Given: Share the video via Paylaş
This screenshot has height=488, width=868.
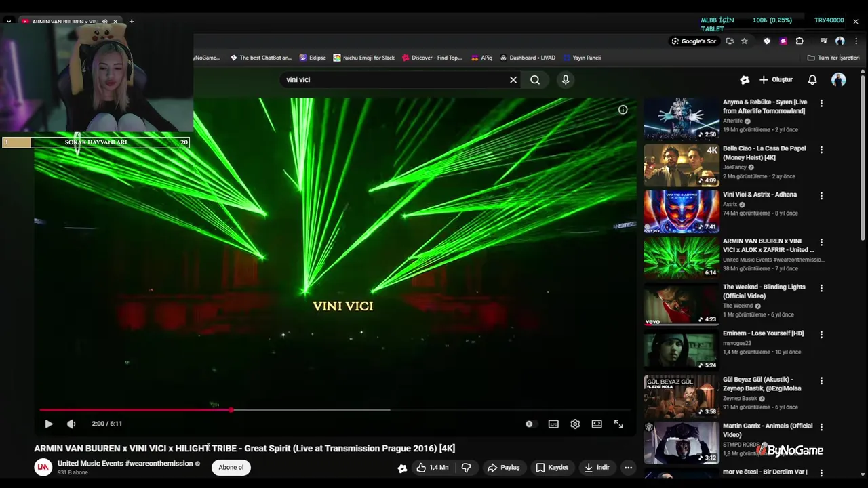Looking at the screenshot, I should (x=504, y=468).
